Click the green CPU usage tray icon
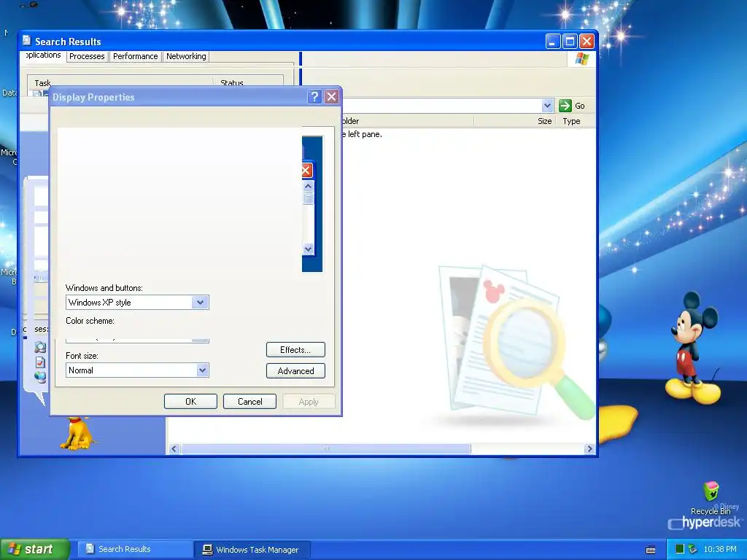 tap(680, 549)
